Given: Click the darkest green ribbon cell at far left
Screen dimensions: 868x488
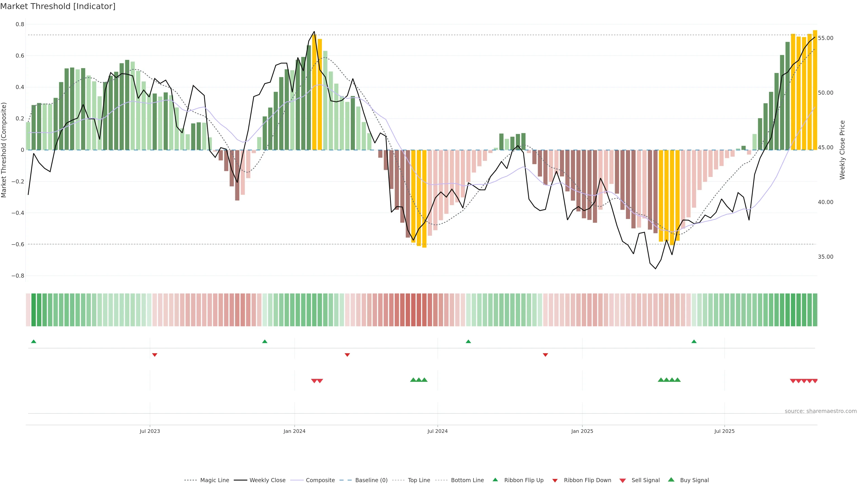Looking at the screenshot, I should [x=33, y=310].
